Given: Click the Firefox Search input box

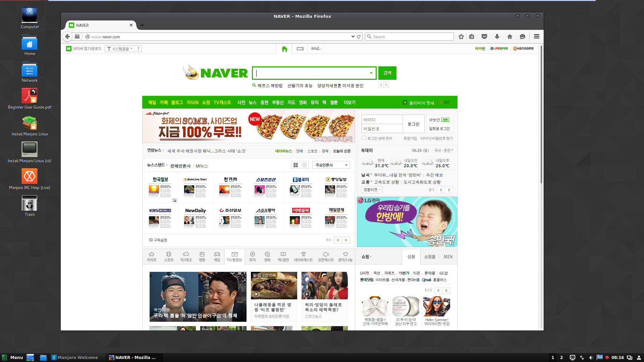Looking at the screenshot, I should pos(409,37).
